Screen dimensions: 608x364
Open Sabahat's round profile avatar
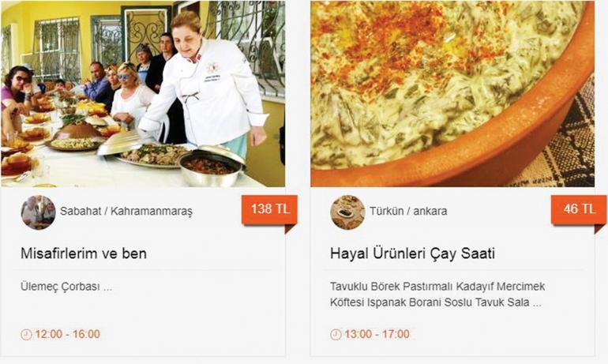(x=38, y=212)
